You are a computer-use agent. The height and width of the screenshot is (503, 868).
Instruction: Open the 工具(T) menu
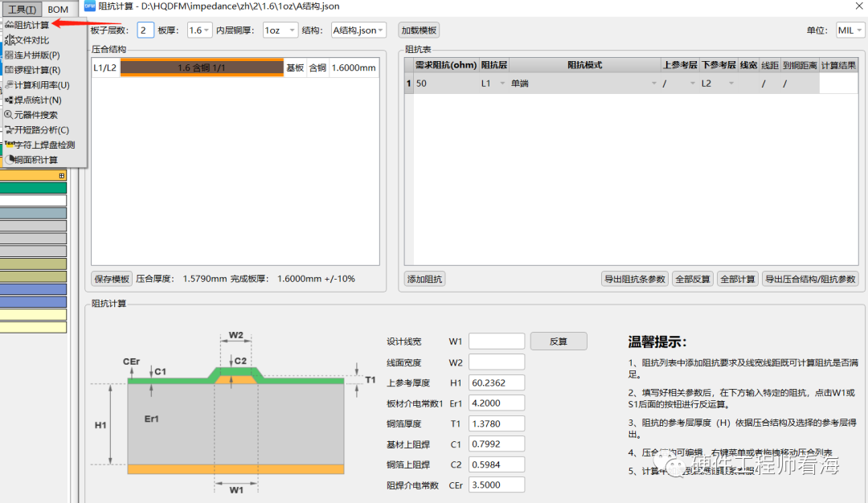tap(22, 9)
